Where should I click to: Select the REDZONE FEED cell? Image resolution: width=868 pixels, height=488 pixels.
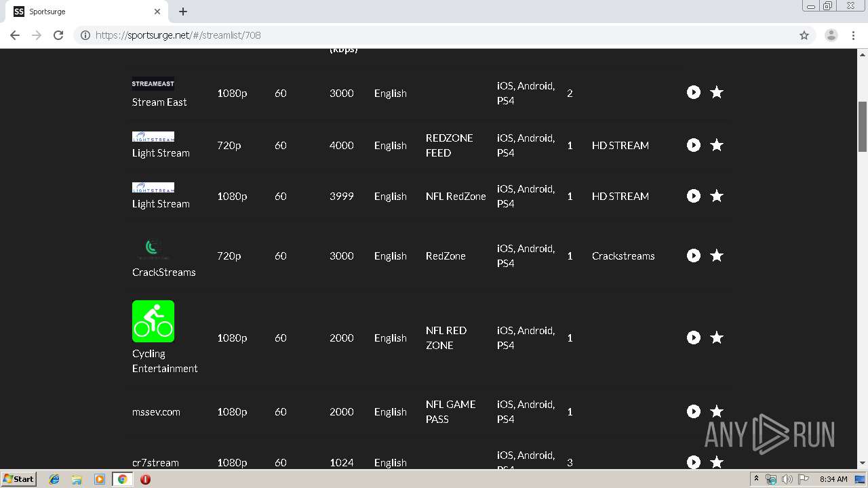point(450,146)
